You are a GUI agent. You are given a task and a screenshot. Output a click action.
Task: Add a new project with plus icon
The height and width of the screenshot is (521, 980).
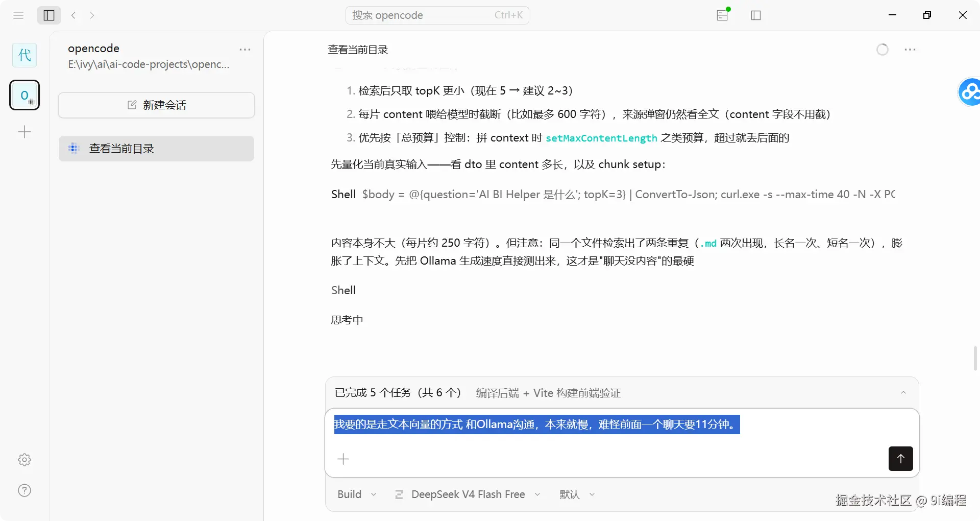click(x=24, y=132)
